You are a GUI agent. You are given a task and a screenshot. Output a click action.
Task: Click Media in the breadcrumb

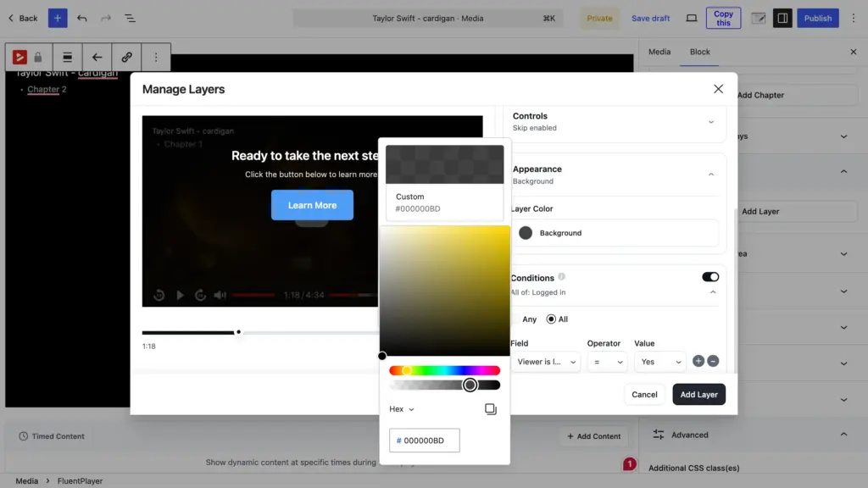pyautogui.click(x=26, y=481)
